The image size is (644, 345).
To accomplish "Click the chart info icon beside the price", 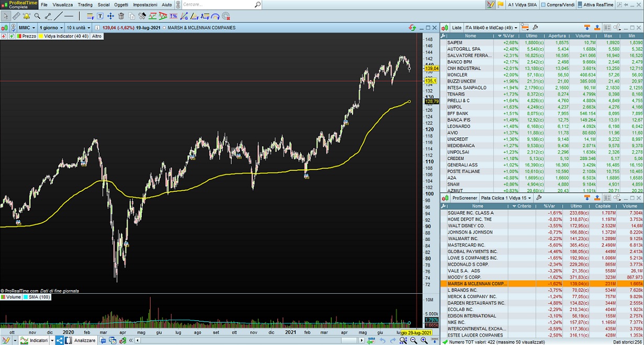I will (97, 28).
